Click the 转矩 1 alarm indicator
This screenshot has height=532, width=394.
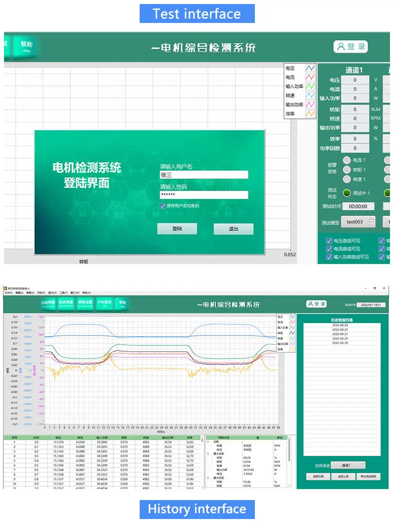[x=347, y=169]
